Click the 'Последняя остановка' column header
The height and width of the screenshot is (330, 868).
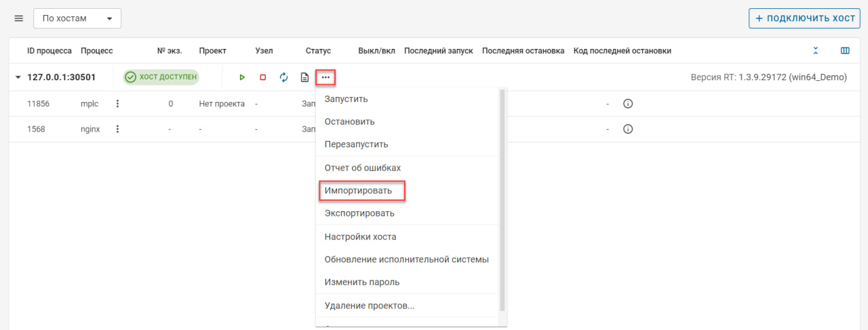pyautogui.click(x=523, y=51)
